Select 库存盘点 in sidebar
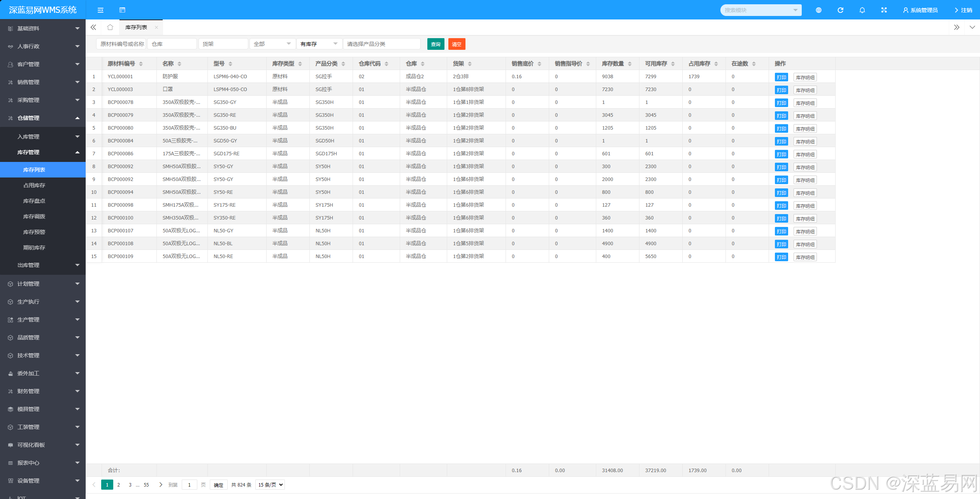This screenshot has width=980, height=499. click(34, 201)
